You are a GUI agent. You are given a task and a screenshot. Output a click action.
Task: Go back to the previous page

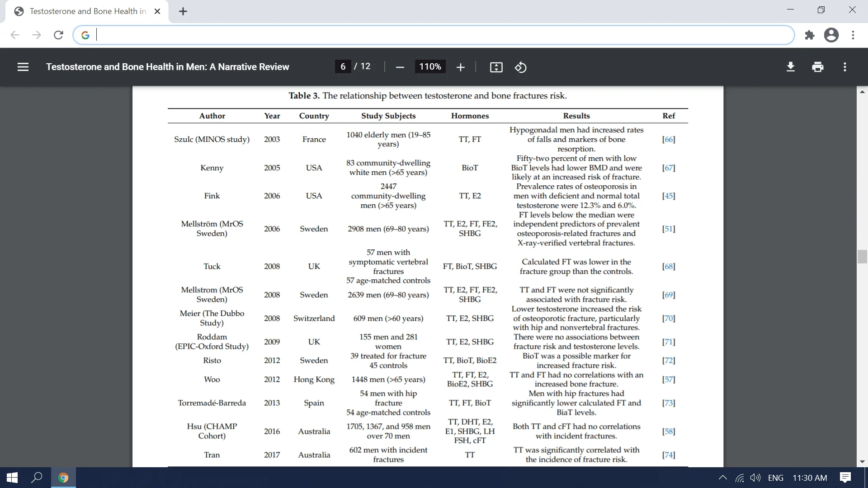pyautogui.click(x=15, y=35)
